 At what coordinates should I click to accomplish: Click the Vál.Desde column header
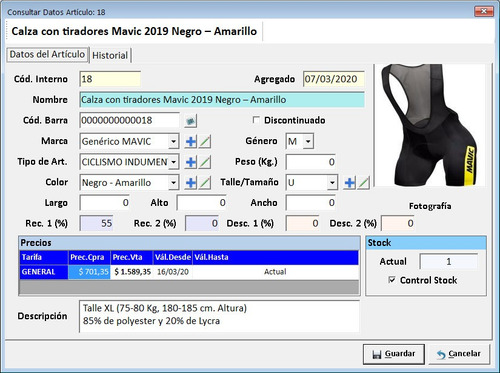click(173, 257)
